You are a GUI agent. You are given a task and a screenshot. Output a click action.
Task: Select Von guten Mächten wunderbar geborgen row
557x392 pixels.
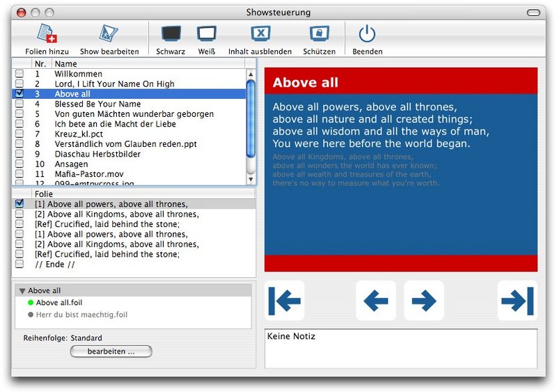(130, 113)
